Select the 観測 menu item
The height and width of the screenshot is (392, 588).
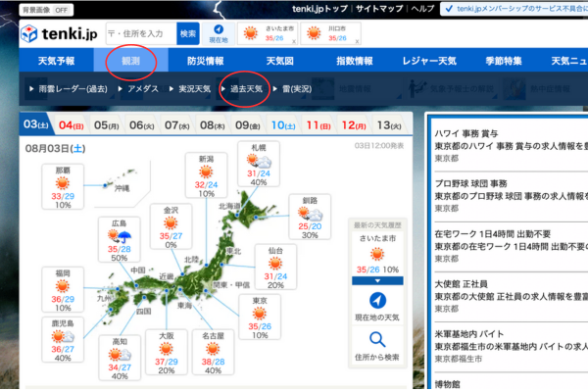tap(130, 61)
